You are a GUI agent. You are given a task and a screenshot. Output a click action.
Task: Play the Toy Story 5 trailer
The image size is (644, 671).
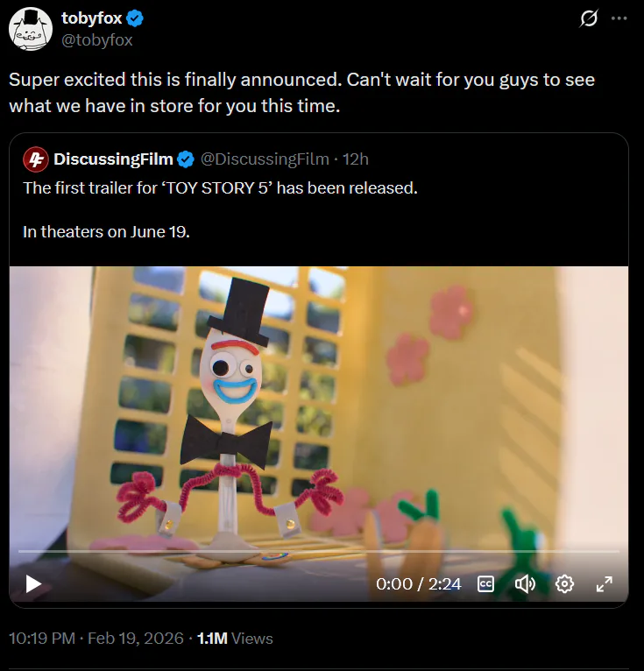33,583
